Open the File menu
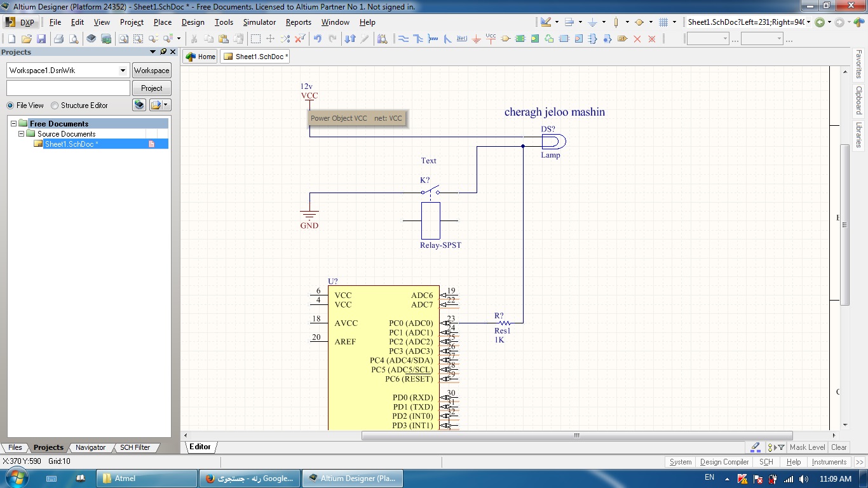The image size is (868, 488). click(x=55, y=22)
